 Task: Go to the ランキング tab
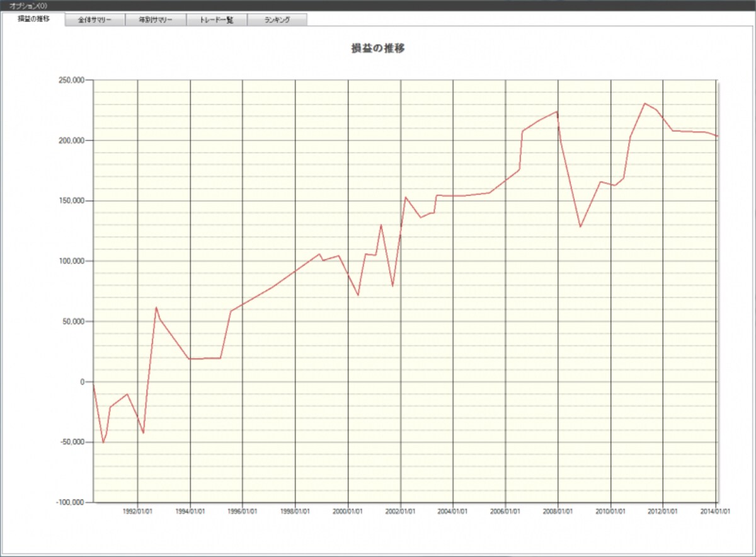(x=277, y=20)
